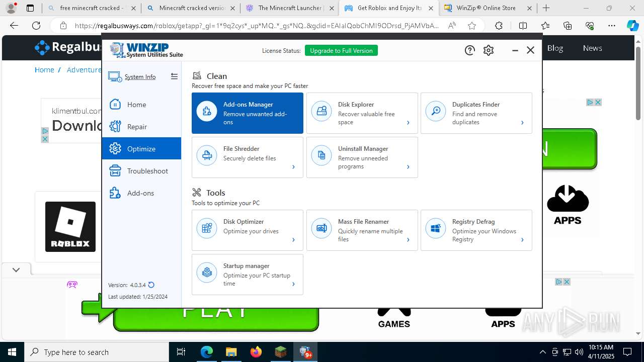Click the Disk Explorer magnifier icon
Screen dimensions: 644x362
[321, 112]
